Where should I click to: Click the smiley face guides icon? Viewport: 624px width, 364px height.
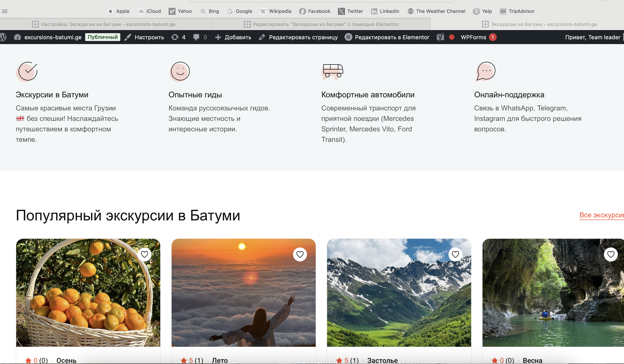click(x=180, y=71)
